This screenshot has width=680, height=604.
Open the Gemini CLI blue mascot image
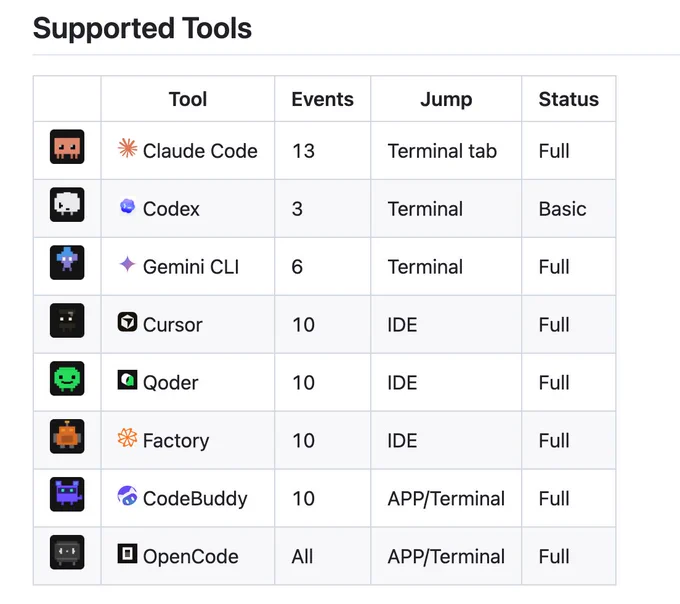[x=67, y=263]
